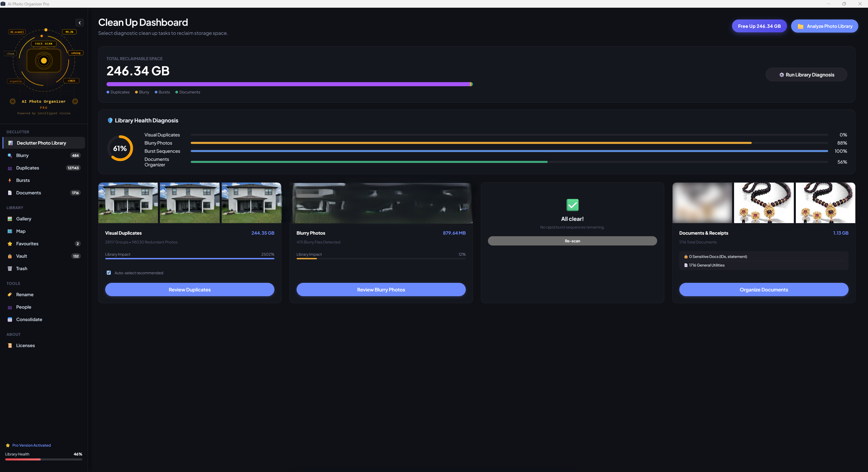Open the Vault section
The height and width of the screenshot is (472, 868).
(x=43, y=256)
